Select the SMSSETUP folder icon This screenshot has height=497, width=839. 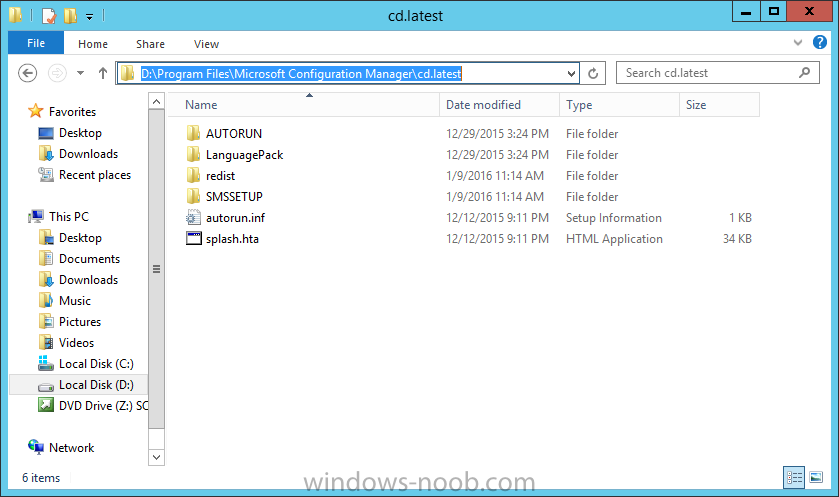pos(193,196)
